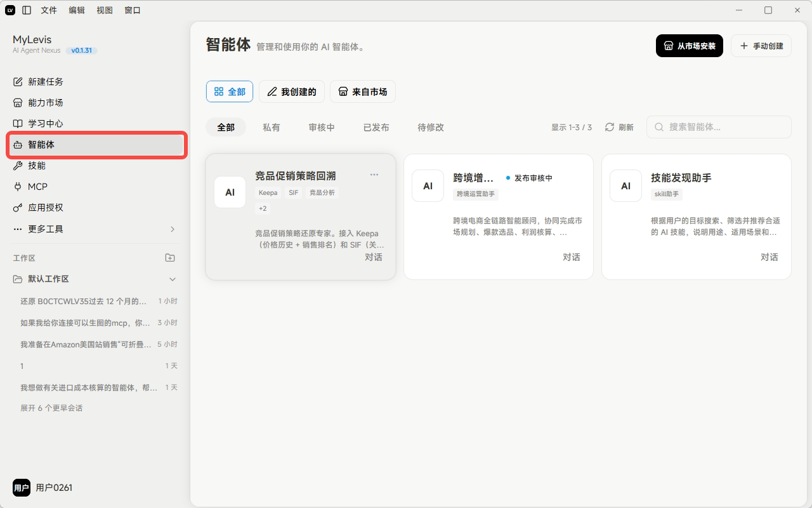Click the AI avatar of 技能发现助手
Screen dimensions: 812x508
(626, 185)
